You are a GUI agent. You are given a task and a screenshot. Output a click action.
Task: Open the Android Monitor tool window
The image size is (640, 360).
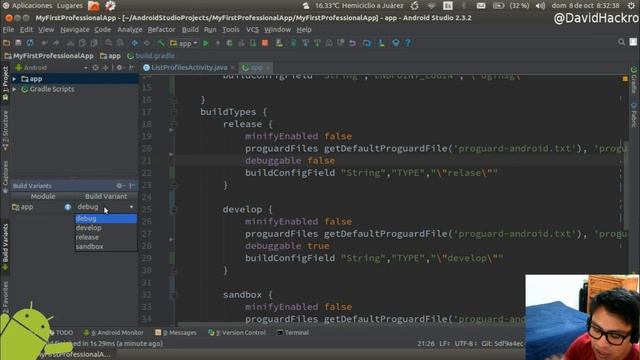coord(114,333)
